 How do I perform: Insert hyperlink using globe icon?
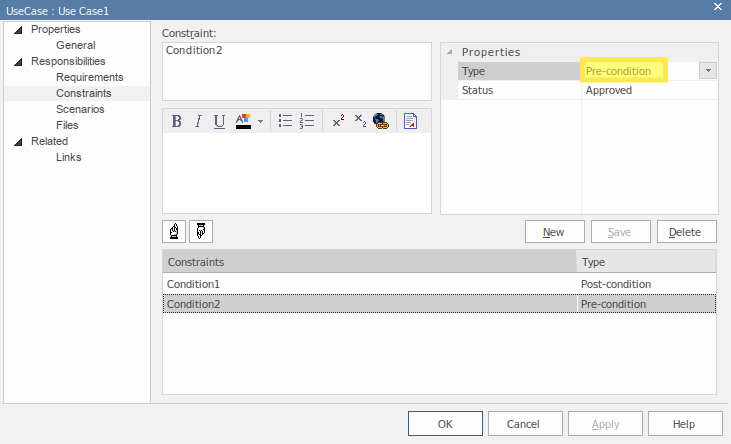[x=381, y=121]
